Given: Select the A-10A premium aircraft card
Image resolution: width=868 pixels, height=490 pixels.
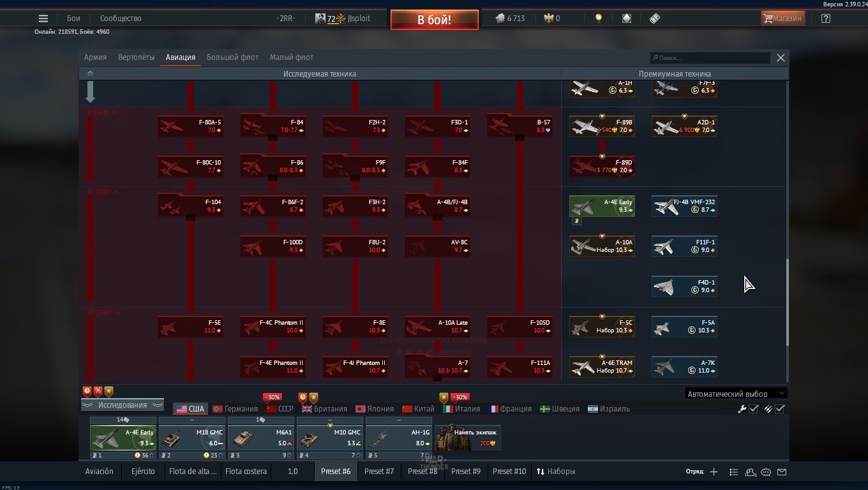Looking at the screenshot, I should 602,246.
